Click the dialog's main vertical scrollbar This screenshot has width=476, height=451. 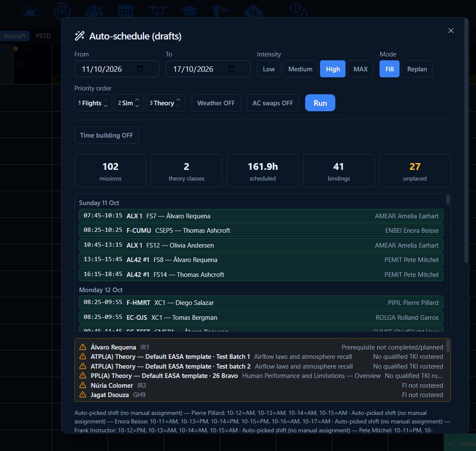[x=466, y=141]
